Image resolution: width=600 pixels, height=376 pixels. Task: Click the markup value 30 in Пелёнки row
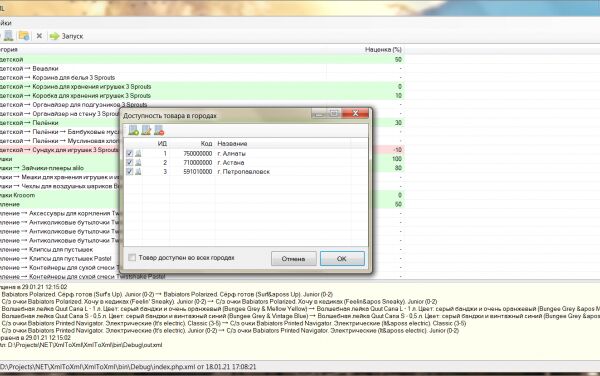(x=398, y=123)
